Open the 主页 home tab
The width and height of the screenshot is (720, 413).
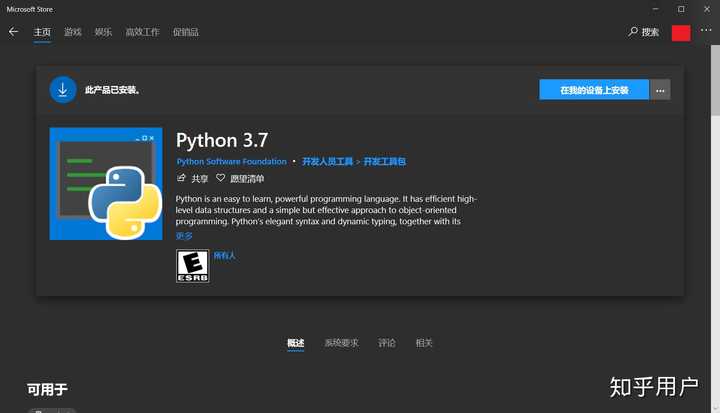(x=42, y=32)
